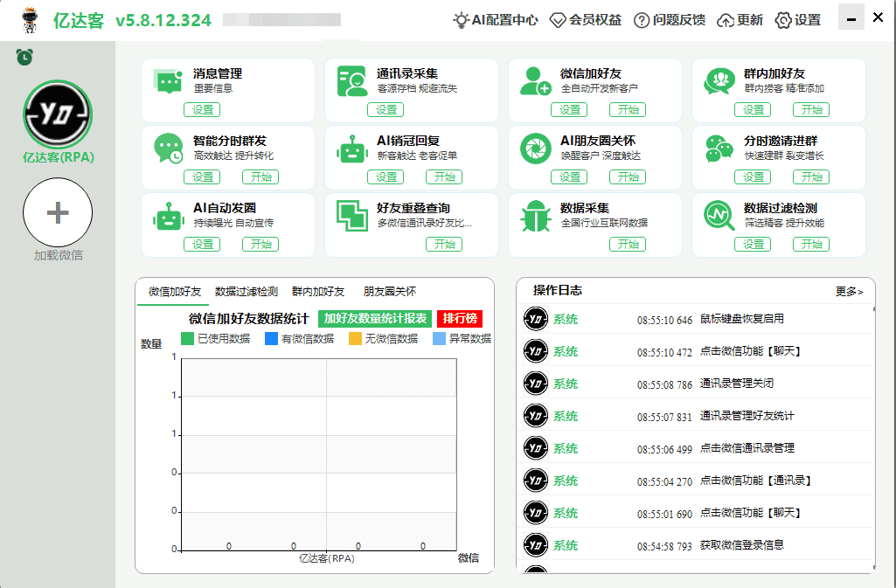Click the AI销冠回复 robot icon
896x588 pixels.
(x=352, y=149)
